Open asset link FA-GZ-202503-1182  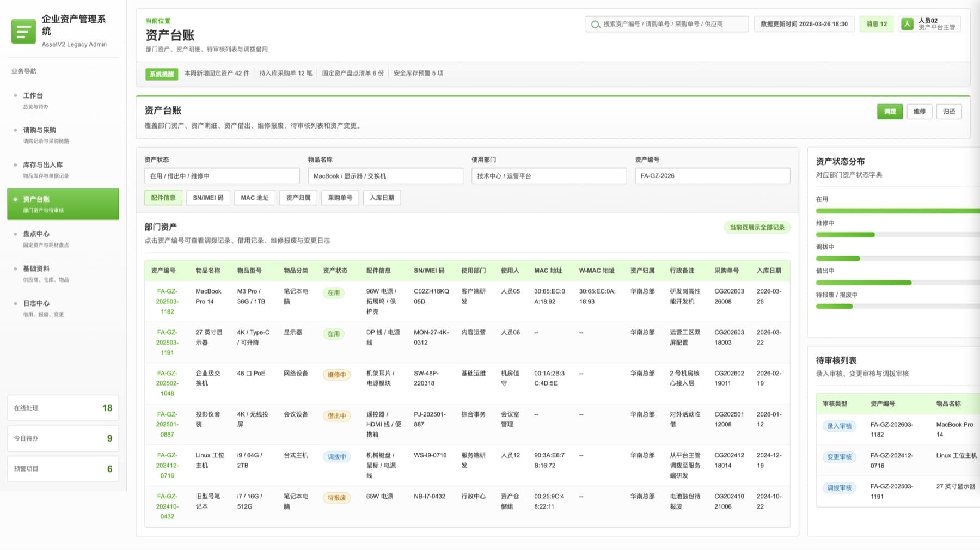167,302
